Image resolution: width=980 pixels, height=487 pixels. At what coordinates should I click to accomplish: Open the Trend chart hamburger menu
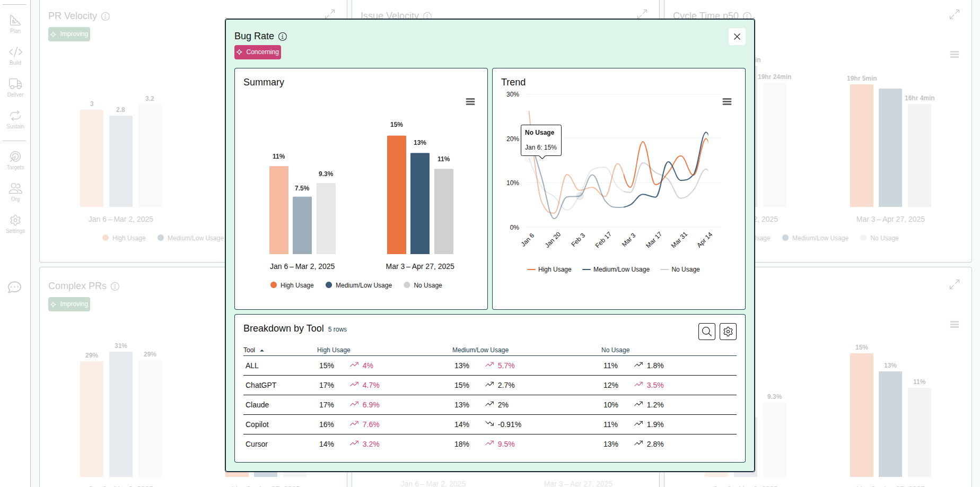tap(727, 102)
